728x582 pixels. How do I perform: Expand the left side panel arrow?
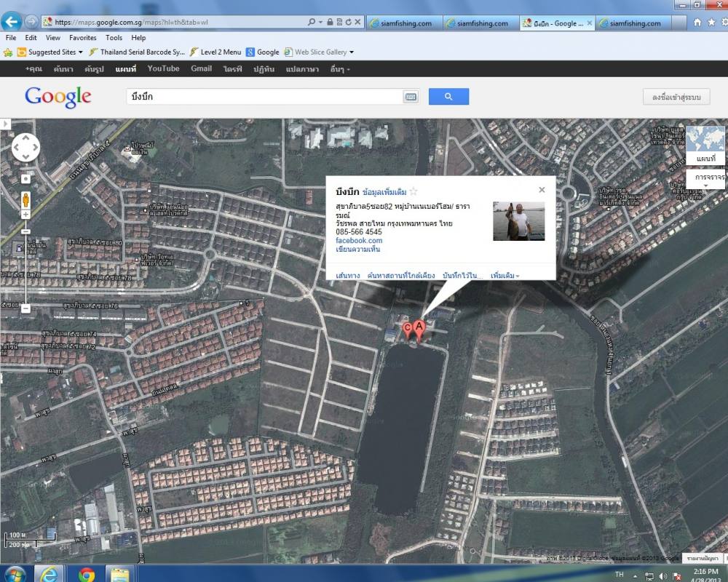(5, 124)
